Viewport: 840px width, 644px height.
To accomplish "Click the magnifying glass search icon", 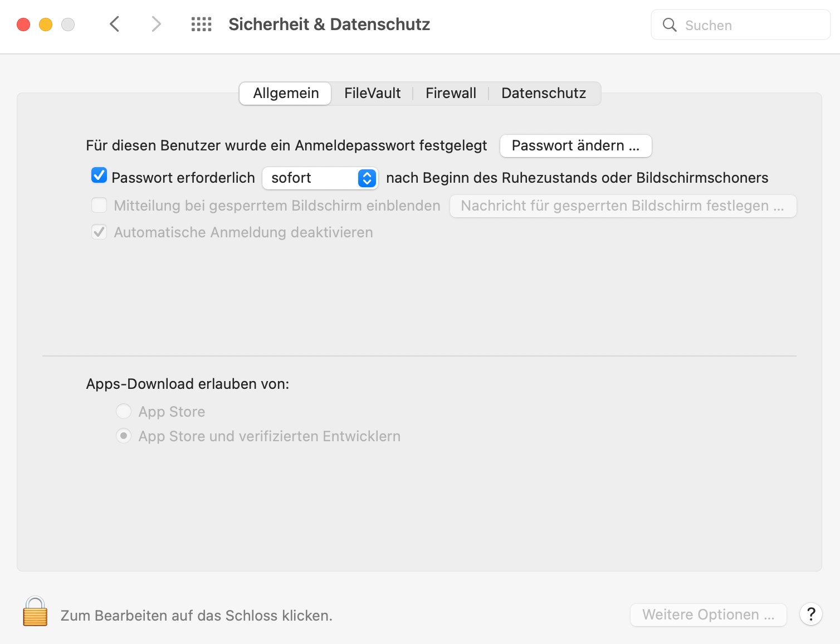I will 670,25.
